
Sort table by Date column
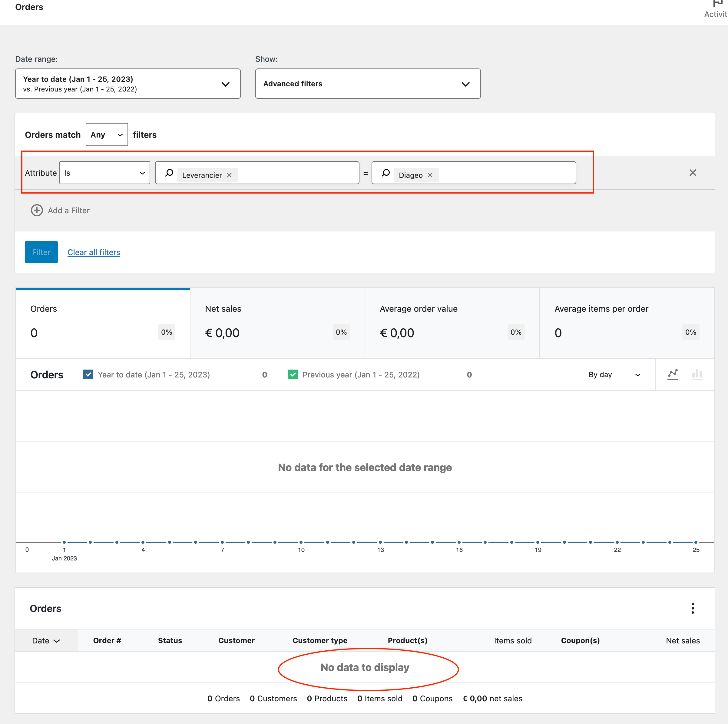tap(46, 641)
